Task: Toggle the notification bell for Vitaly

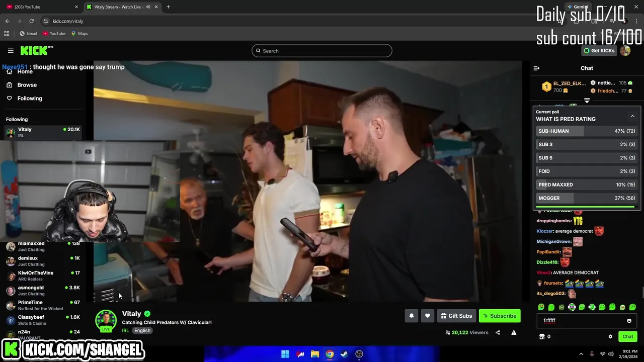Action: [411, 316]
